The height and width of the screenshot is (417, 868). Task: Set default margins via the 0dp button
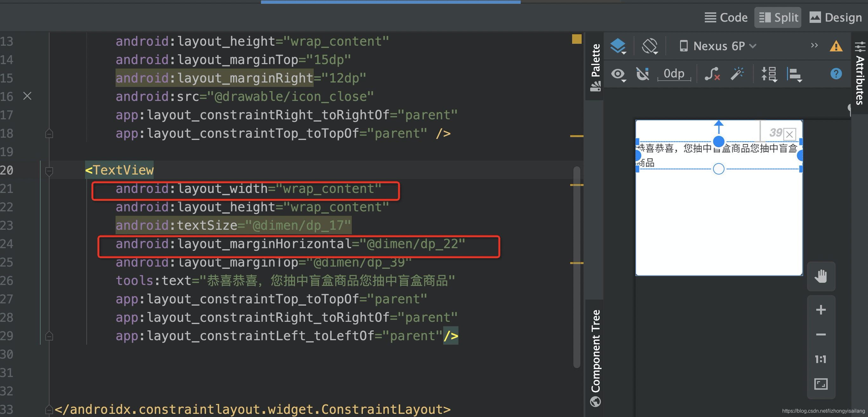(x=674, y=74)
